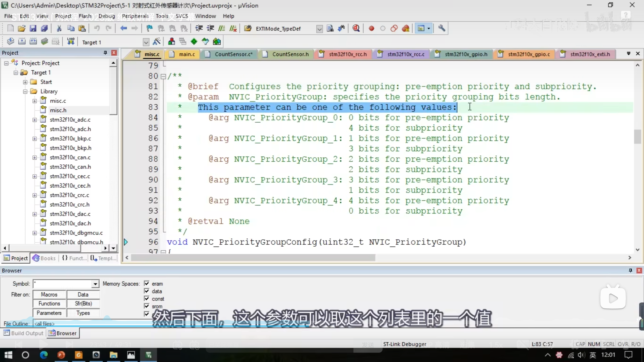The image size is (644, 362).
Task: Uncheck the eram memory space checkbox
Action: pos(147,284)
